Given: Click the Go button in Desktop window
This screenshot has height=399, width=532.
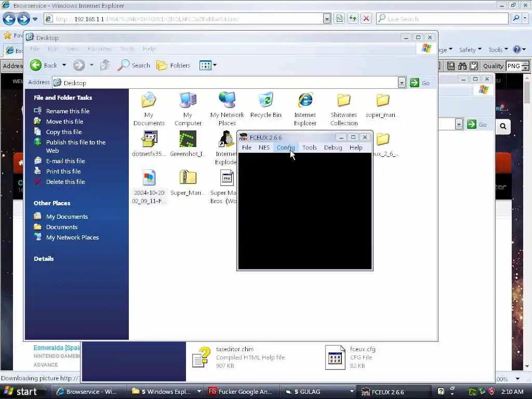Looking at the screenshot, I should click(420, 83).
